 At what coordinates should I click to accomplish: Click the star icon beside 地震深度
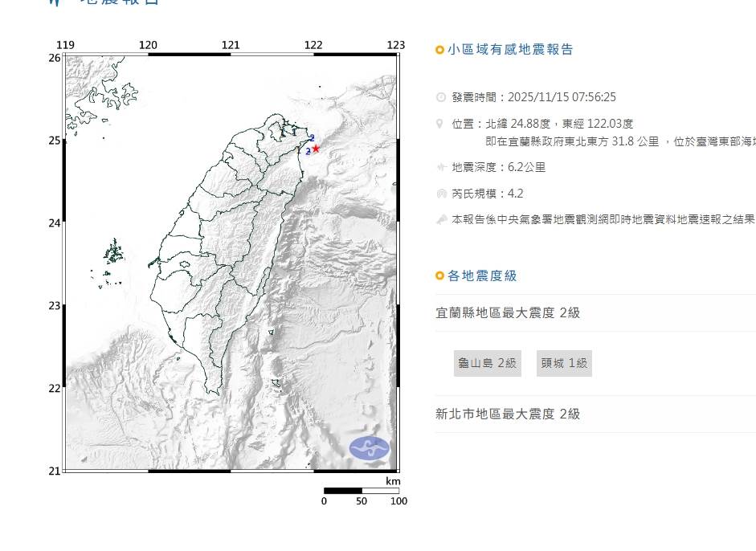pos(440,168)
